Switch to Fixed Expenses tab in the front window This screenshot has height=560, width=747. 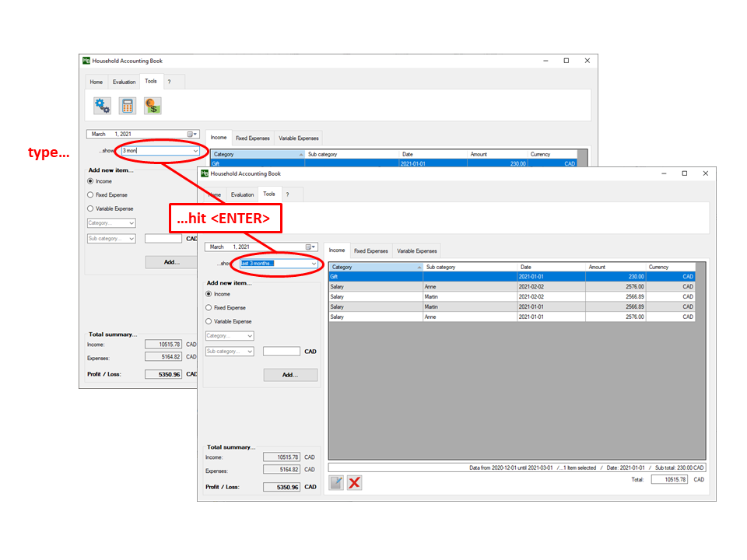coord(370,251)
